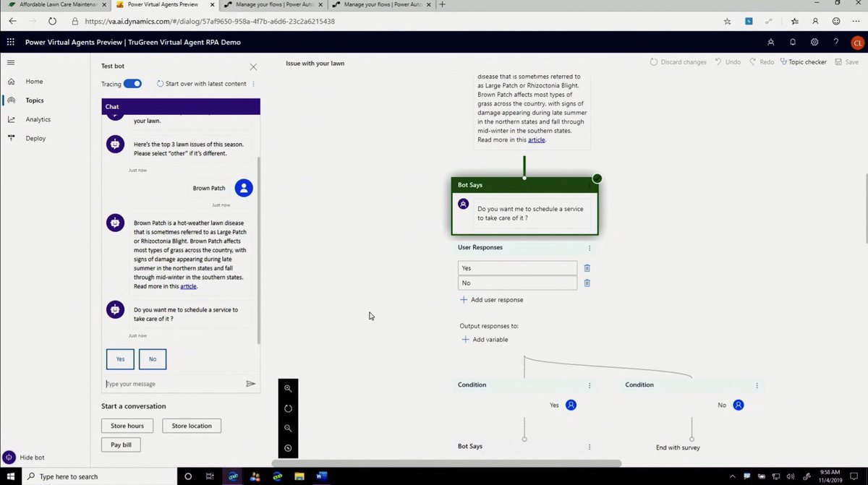Go back in browser
The image size is (868, 485).
click(12, 21)
